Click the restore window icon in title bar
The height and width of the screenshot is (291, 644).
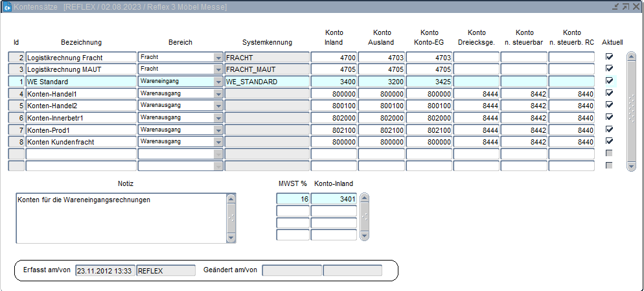(x=625, y=6)
